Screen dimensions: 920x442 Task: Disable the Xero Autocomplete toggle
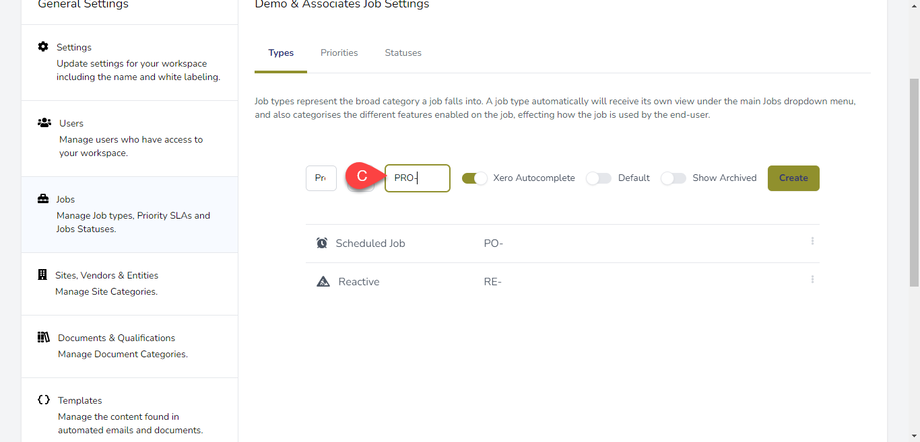pos(474,178)
